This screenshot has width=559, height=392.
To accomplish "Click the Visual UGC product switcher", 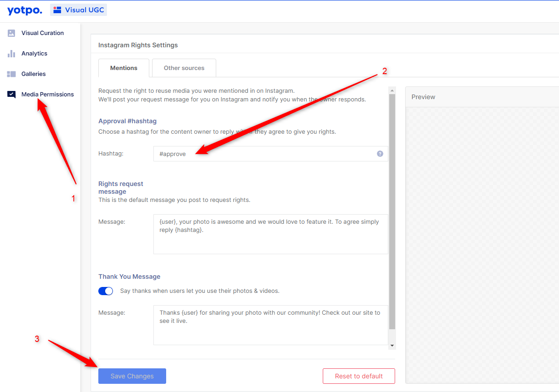I will point(78,10).
